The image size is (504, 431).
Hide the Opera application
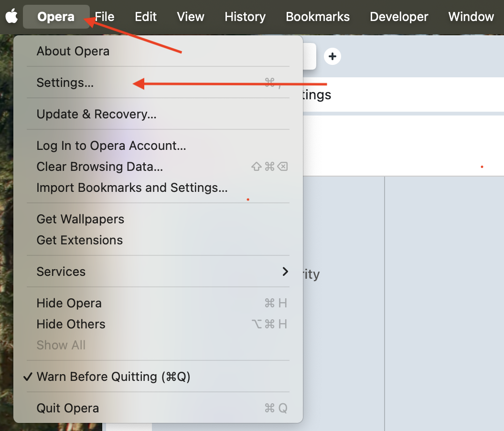click(69, 303)
